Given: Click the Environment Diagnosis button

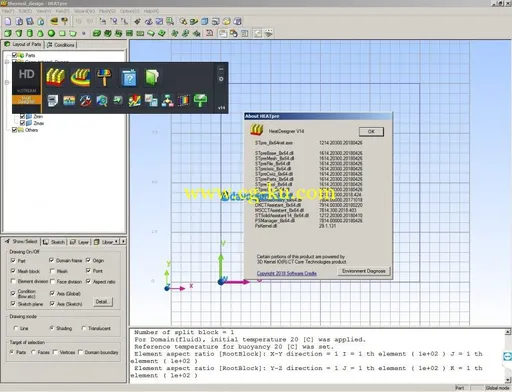Looking at the screenshot, I should (363, 271).
